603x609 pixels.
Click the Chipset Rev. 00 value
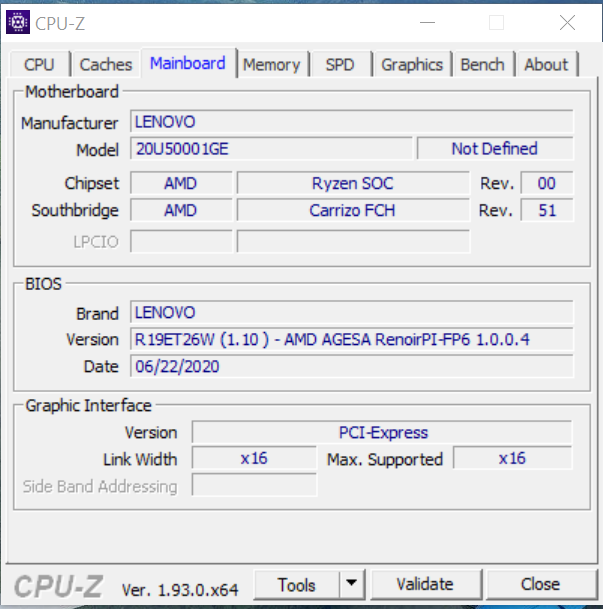(x=546, y=183)
